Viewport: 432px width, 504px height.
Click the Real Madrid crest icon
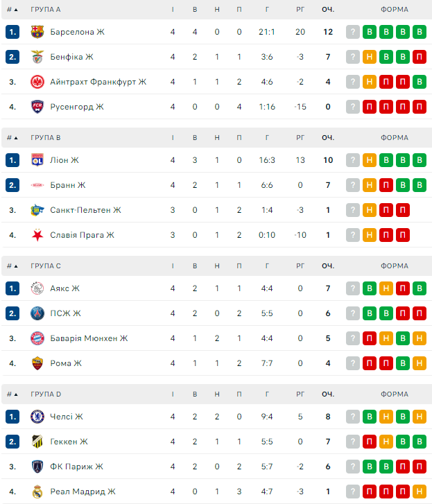(37, 492)
